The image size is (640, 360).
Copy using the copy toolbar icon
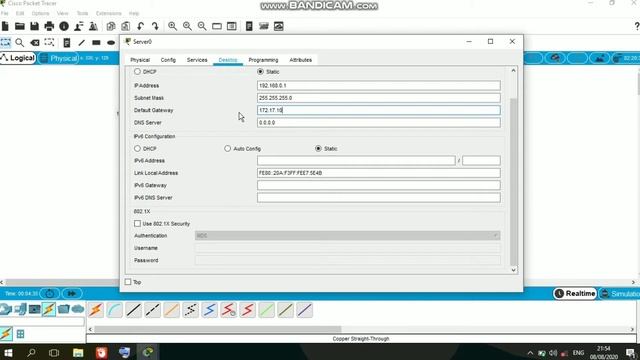pos(111,27)
